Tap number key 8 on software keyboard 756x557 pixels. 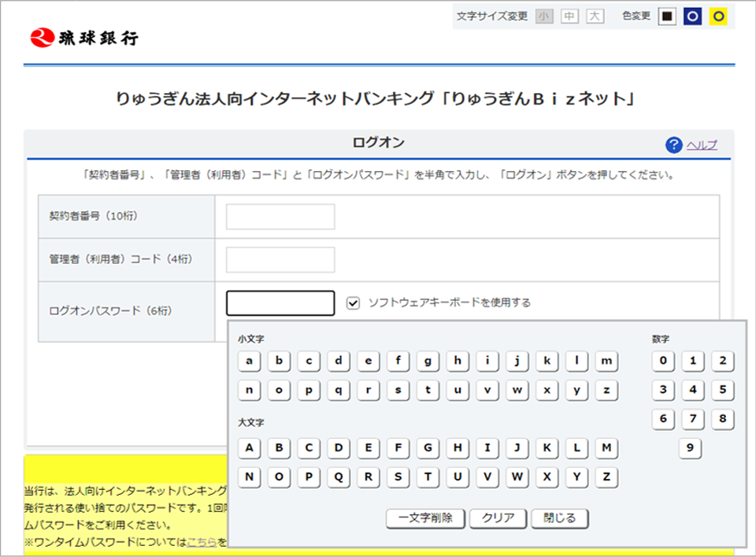click(723, 419)
